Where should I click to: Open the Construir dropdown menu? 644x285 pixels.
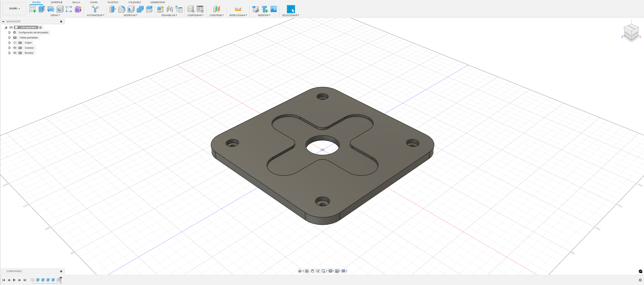217,15
